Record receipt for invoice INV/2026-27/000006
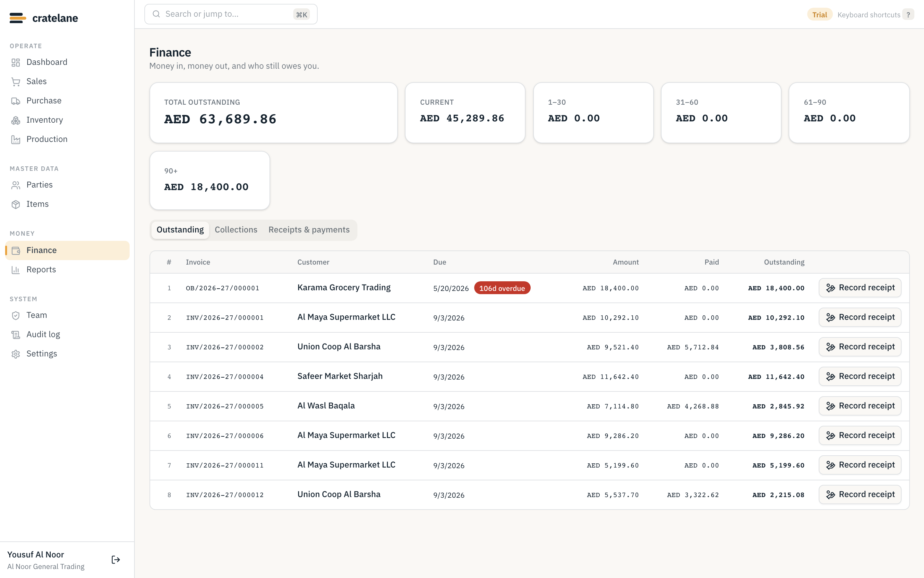Screen dimensions: 924x578 [x=860, y=435]
